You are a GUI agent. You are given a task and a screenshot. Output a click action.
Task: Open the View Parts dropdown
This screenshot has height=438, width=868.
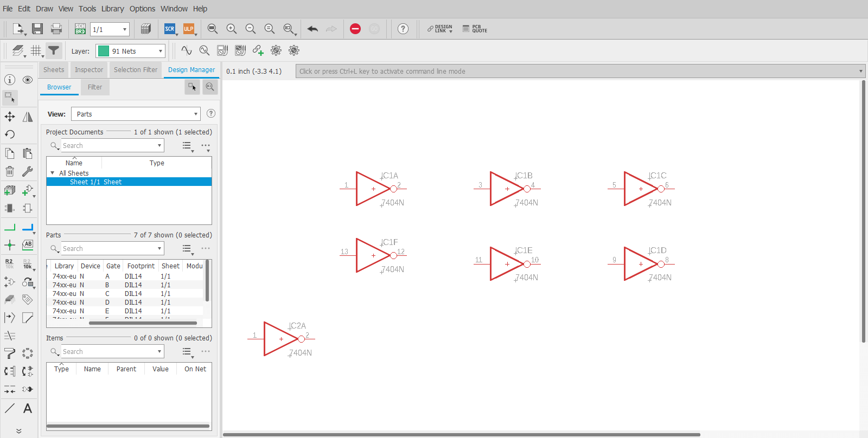[x=136, y=114]
